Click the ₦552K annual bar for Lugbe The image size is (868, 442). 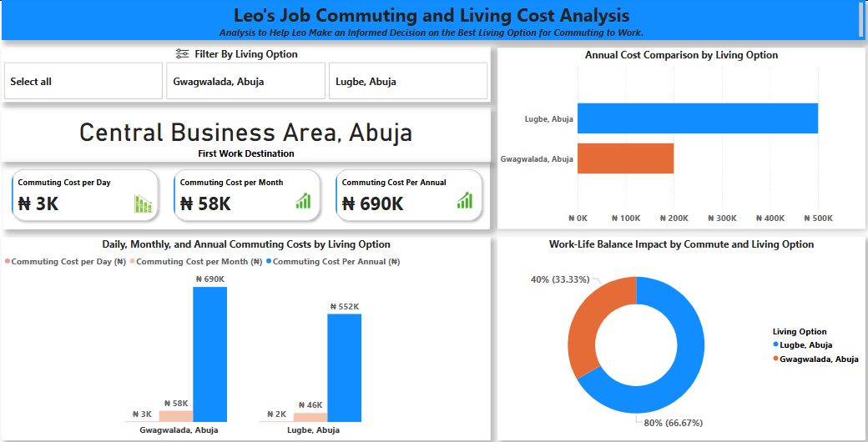tap(344, 367)
